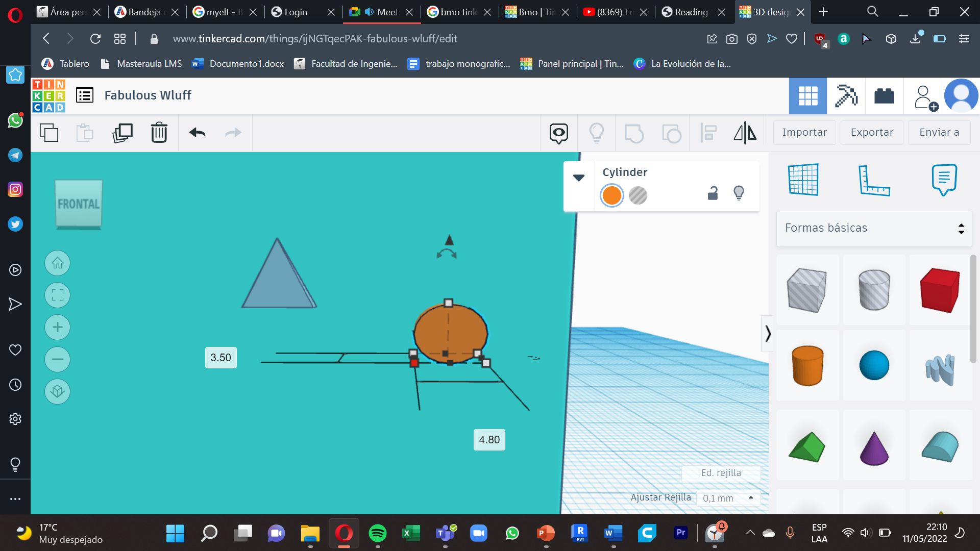Set cylinder to Hole striped swatch
The image size is (980, 551).
[x=638, y=195]
